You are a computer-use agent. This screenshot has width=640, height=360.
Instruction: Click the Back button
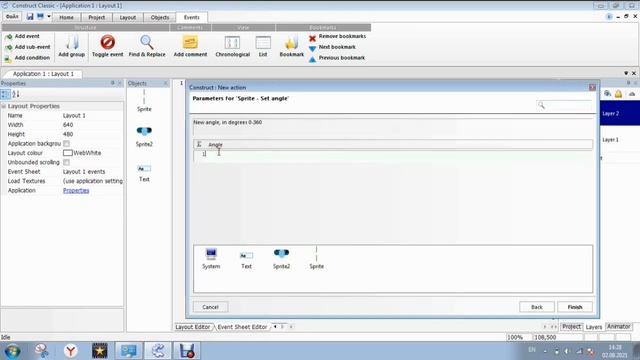537,307
